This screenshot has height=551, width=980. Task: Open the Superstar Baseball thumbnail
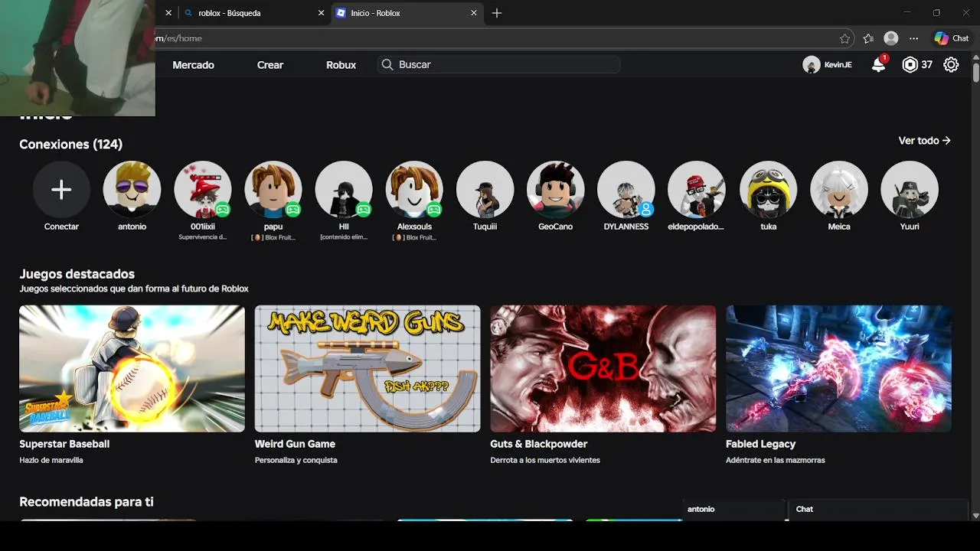(x=132, y=369)
